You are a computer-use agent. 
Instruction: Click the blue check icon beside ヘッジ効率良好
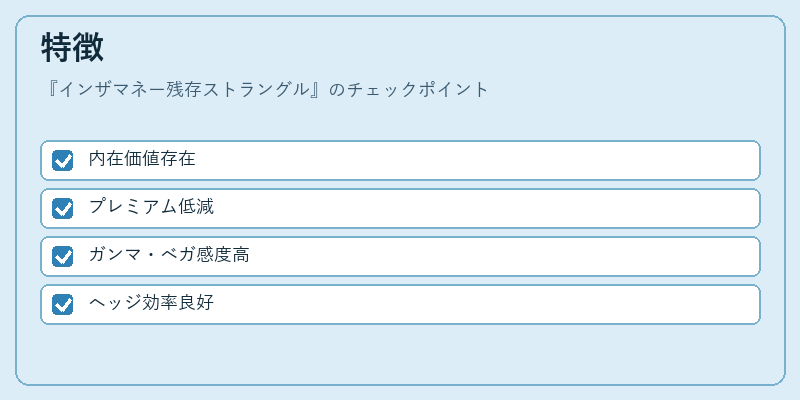pos(63,304)
